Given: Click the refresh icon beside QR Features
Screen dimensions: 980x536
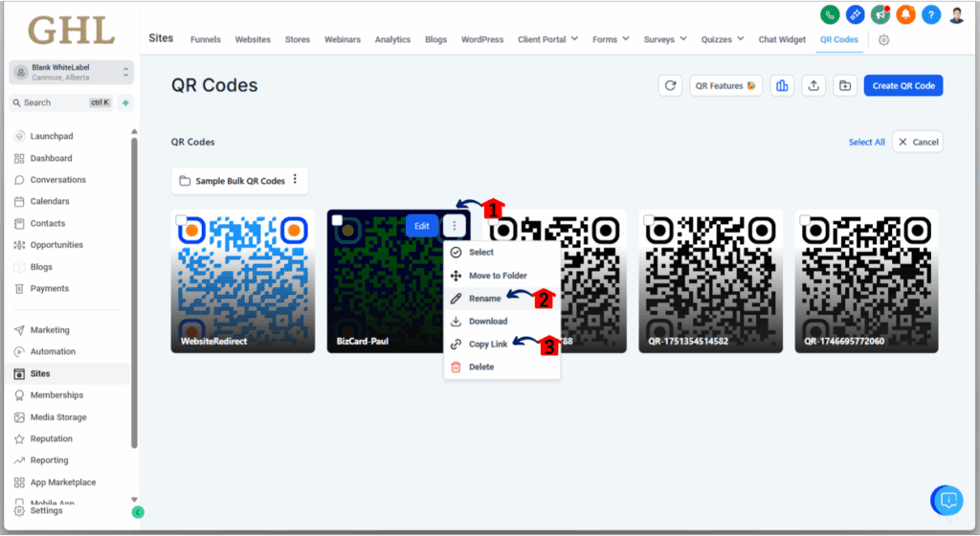Looking at the screenshot, I should click(670, 85).
